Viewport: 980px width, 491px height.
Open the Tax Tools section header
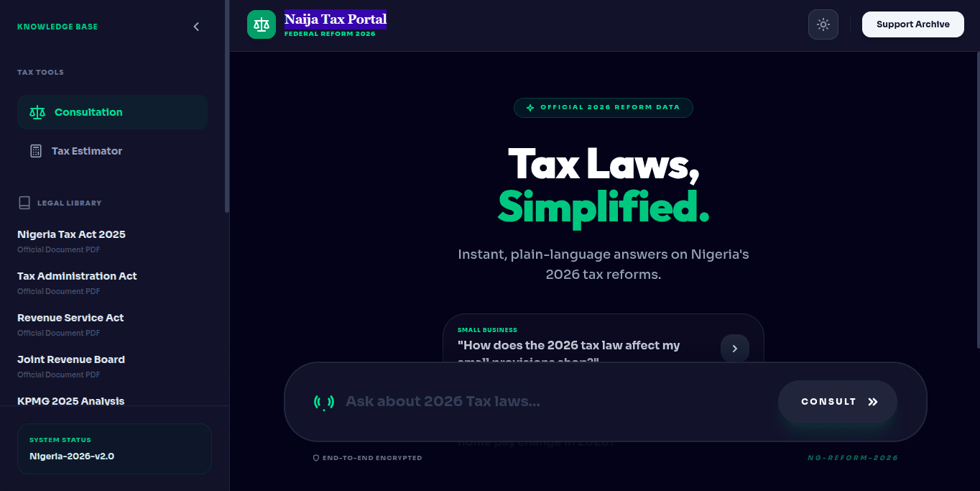click(40, 72)
